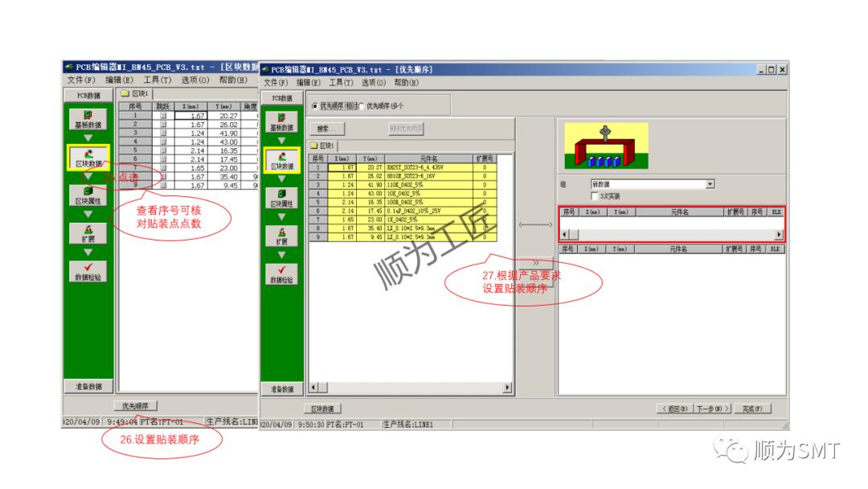Select row 0.1uF_0402_10%_25V in component list
Image resolution: width=868 pixels, height=489 pixels.
point(403,211)
